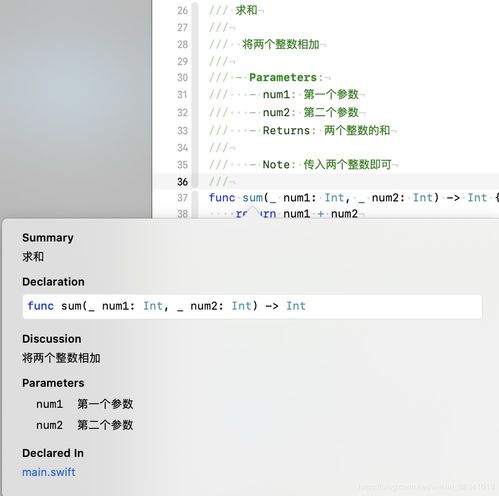Click the Summary heading in the Quick Help popup
The height and width of the screenshot is (496, 499).
(x=48, y=238)
